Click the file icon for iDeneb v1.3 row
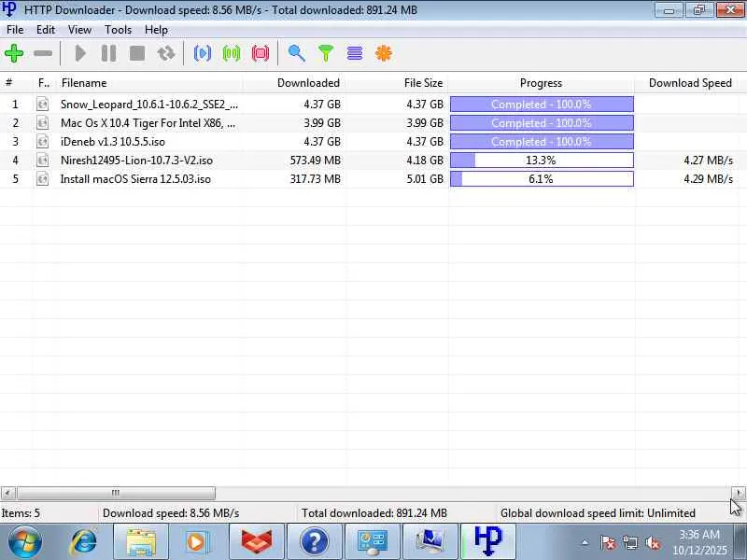The height and width of the screenshot is (560, 747). coord(42,142)
